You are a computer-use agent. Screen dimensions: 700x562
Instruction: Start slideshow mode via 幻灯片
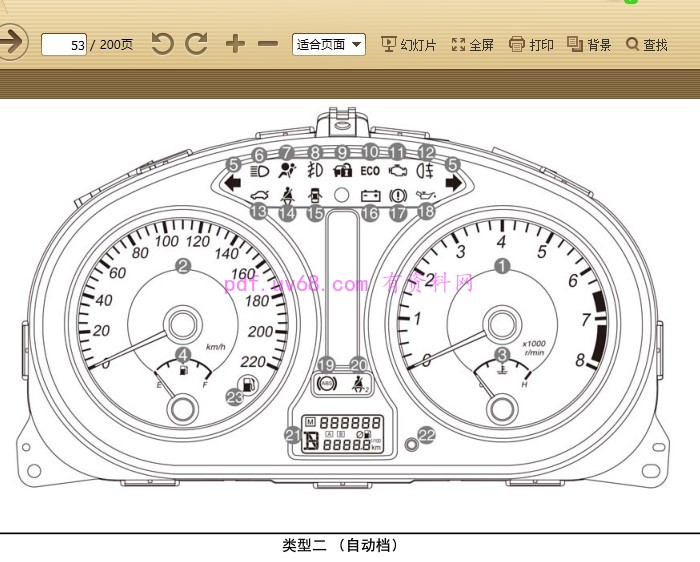point(410,44)
